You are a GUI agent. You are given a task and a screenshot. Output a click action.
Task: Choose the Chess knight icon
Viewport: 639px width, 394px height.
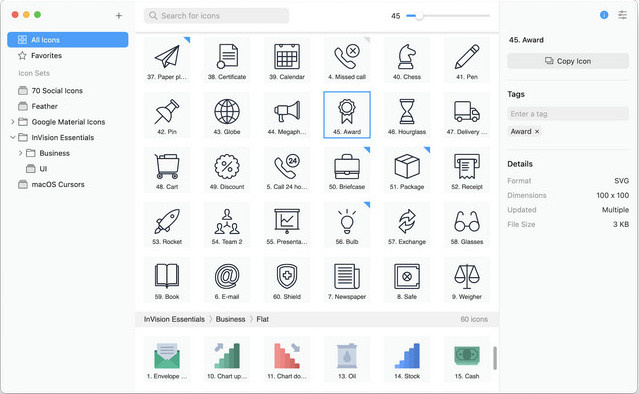click(407, 59)
